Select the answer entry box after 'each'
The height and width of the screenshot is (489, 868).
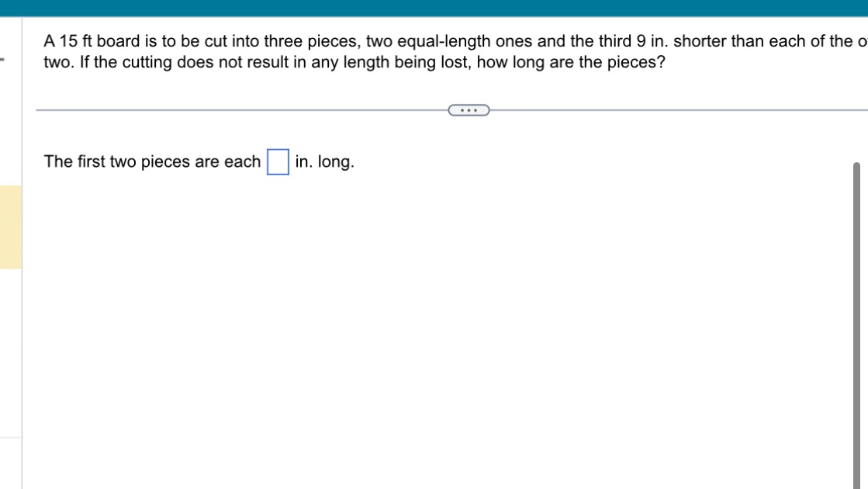(x=277, y=161)
